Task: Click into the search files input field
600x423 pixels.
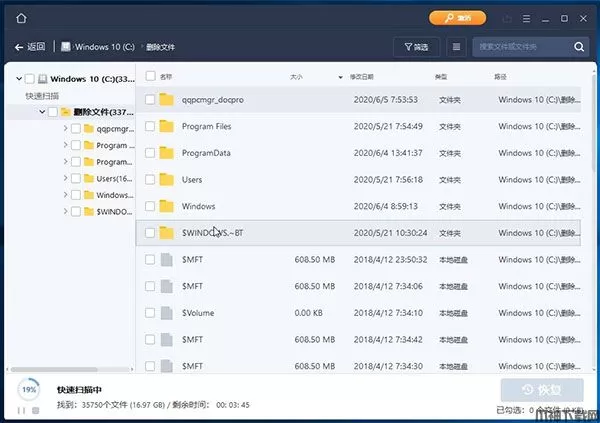Action: coord(520,47)
